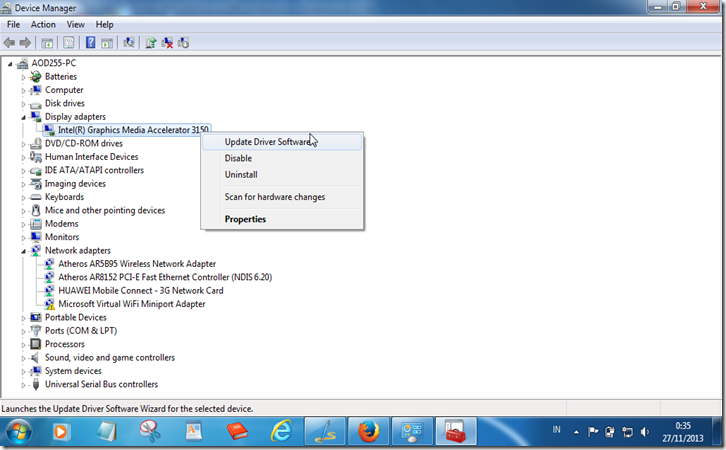Open the media player taskbar icon
Image resolution: width=726 pixels, height=450 pixels.
(61, 431)
